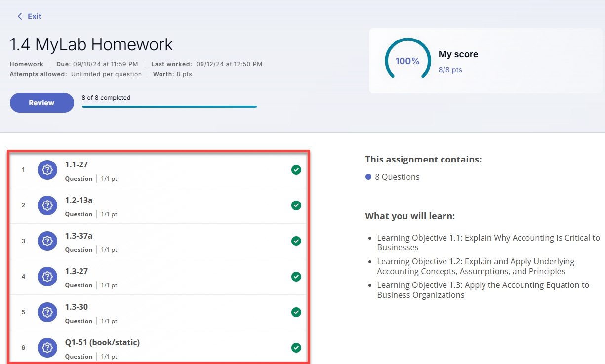Click row number 1 in question list
Screen dimensions: 605x364
tap(23, 170)
